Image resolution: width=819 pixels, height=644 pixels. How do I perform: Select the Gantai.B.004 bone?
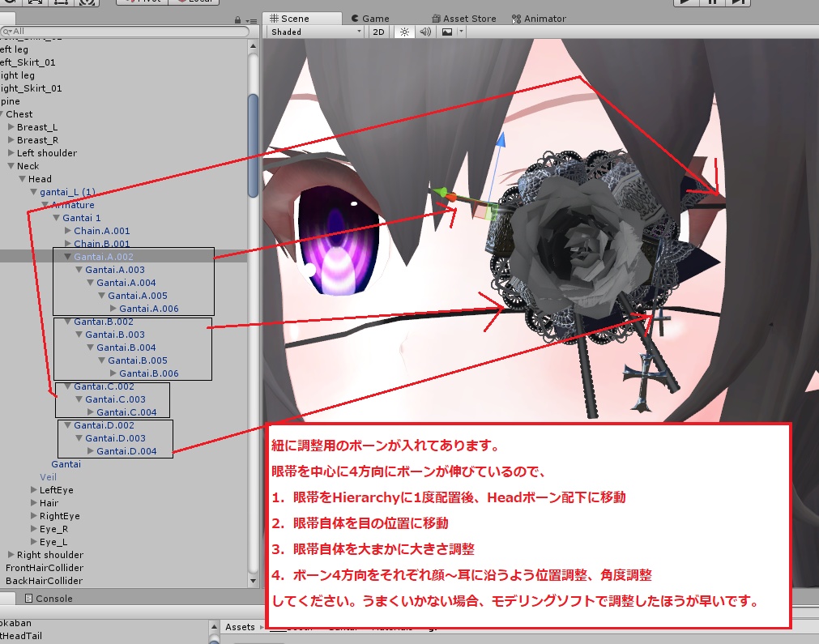pos(126,348)
